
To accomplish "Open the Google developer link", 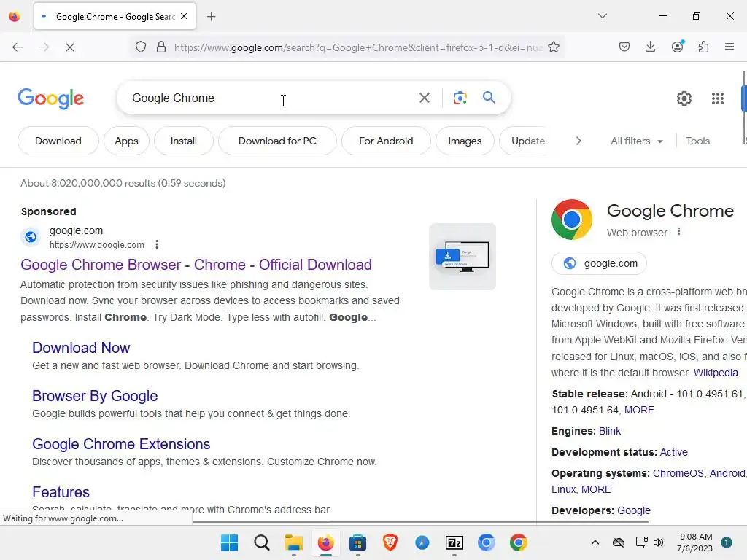I will pos(634,510).
